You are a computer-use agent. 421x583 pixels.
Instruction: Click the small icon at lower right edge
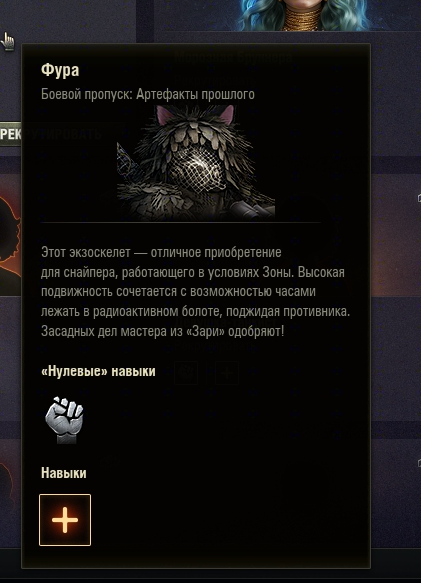click(x=419, y=463)
